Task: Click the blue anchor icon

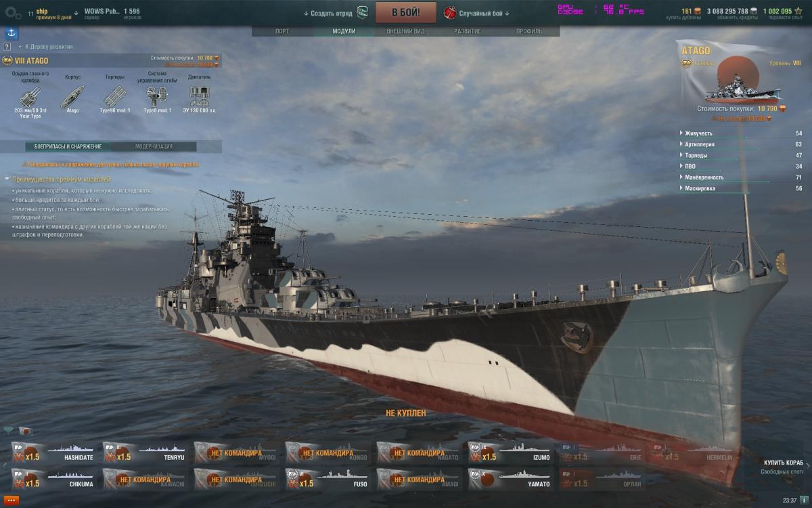Action: click(12, 33)
